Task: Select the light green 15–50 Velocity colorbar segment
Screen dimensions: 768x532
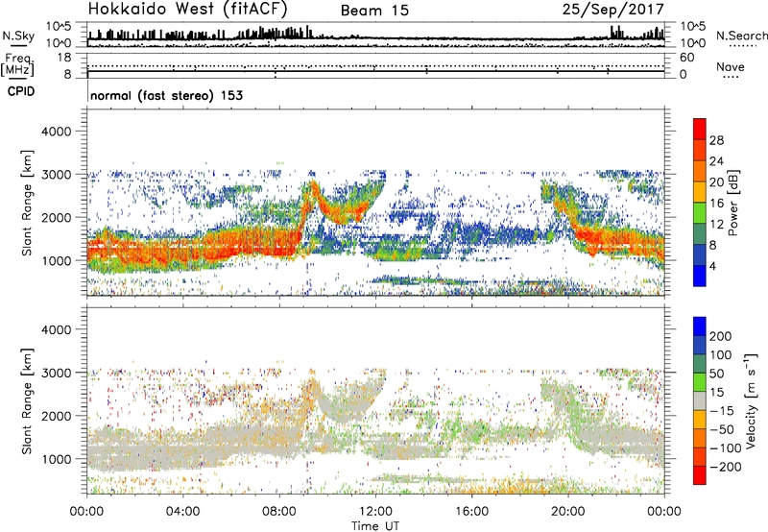Action: pos(700,382)
